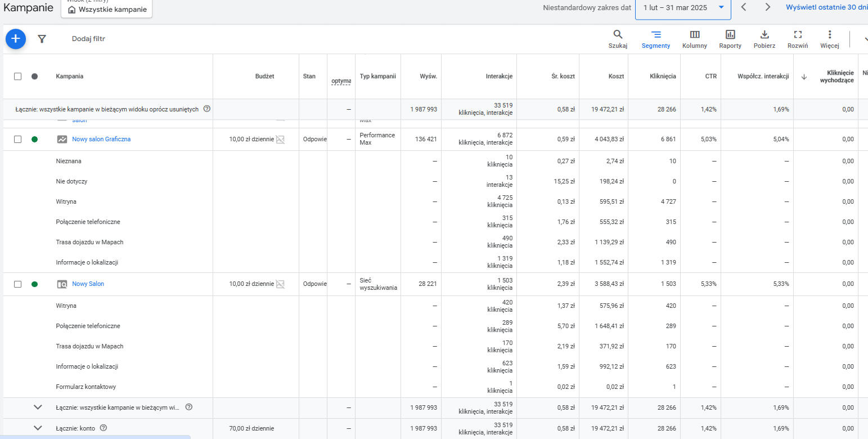Expand the Łącznie wszystkie kampanie bottom row chevron
Screen dimensions: 868x439
pyautogui.click(x=38, y=407)
